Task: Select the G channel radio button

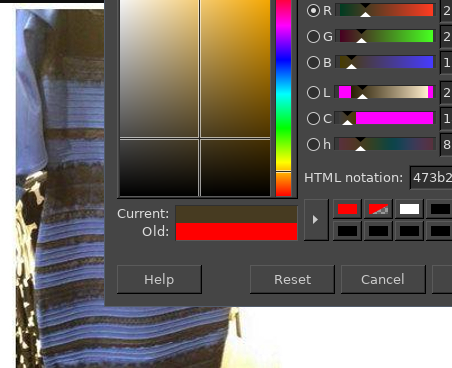Action: (313, 36)
